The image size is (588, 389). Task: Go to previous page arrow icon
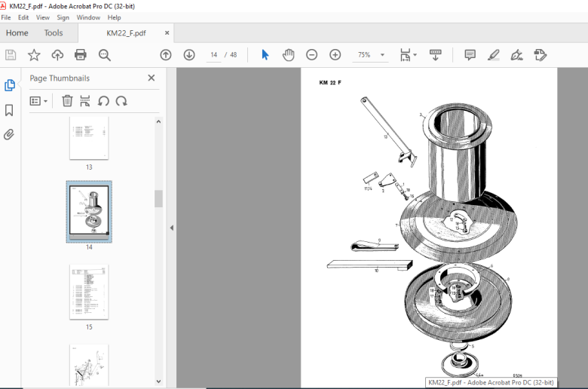(166, 55)
